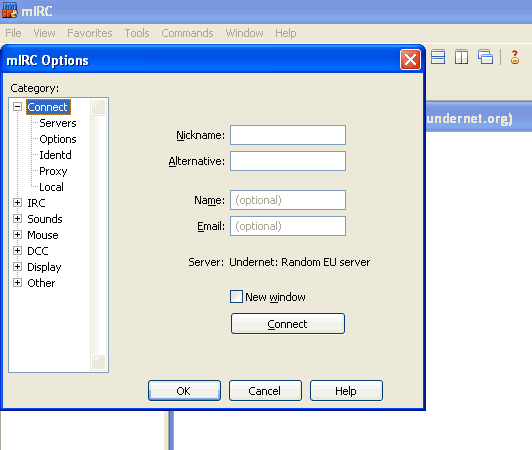532x450 pixels.
Task: Select Servers in category tree
Action: (58, 123)
